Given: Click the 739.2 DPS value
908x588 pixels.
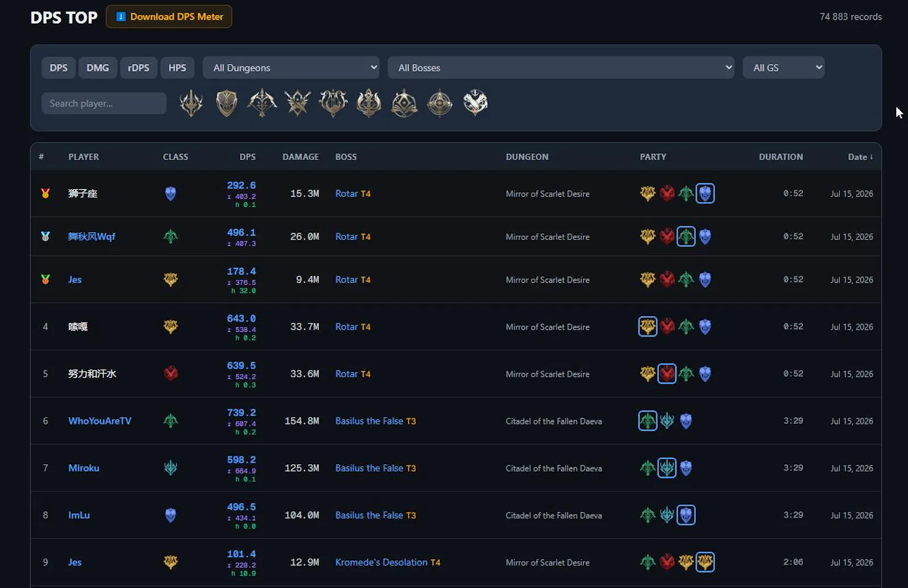Looking at the screenshot, I should 241,413.
